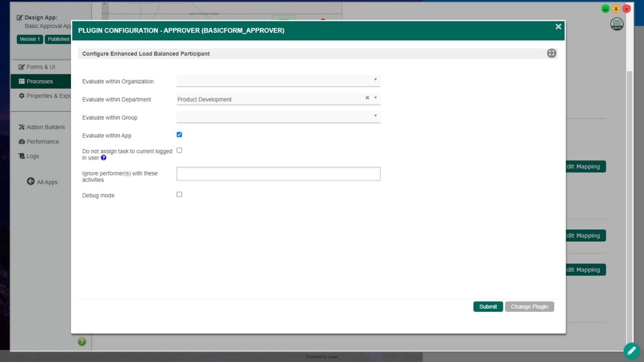Open Forms & UI in sidebar
The height and width of the screenshot is (362, 644).
point(41,67)
